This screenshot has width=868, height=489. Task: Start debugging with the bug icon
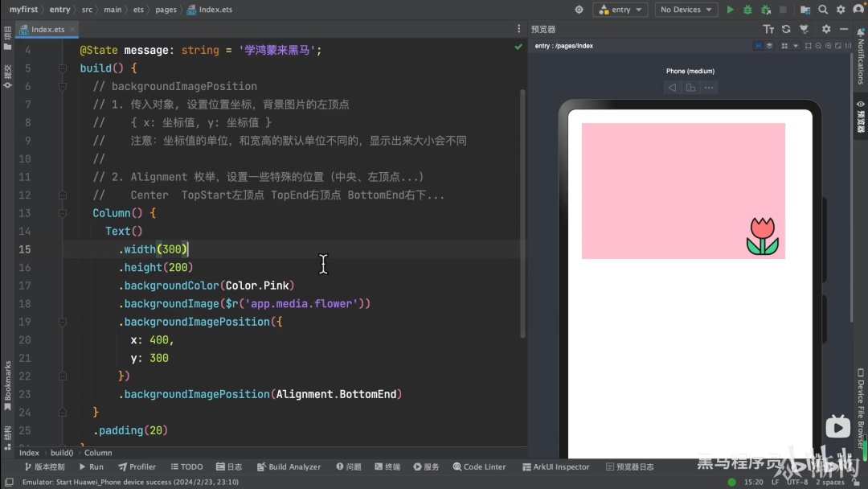point(747,10)
